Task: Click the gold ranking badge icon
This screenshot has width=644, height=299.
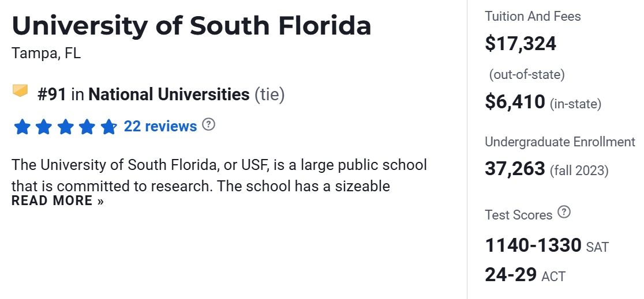Action: pyautogui.click(x=20, y=91)
